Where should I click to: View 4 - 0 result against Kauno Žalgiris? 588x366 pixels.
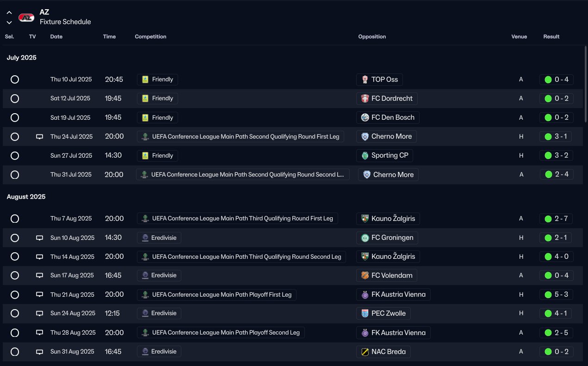[557, 256]
